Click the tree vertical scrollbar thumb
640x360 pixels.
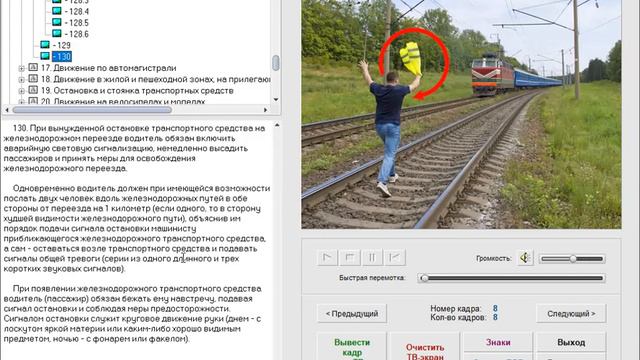[276, 63]
